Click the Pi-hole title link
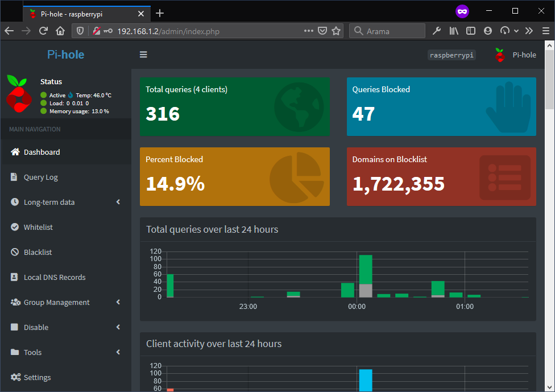The height and width of the screenshot is (392, 555). pos(66,55)
